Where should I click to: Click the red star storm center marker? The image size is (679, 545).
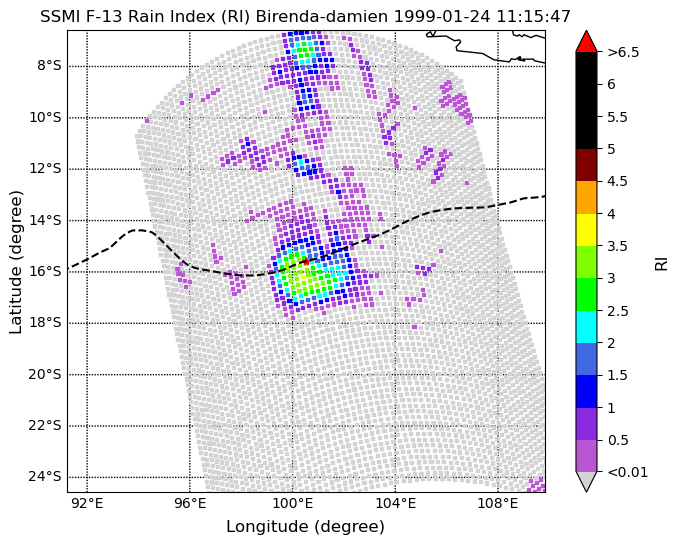click(x=306, y=261)
